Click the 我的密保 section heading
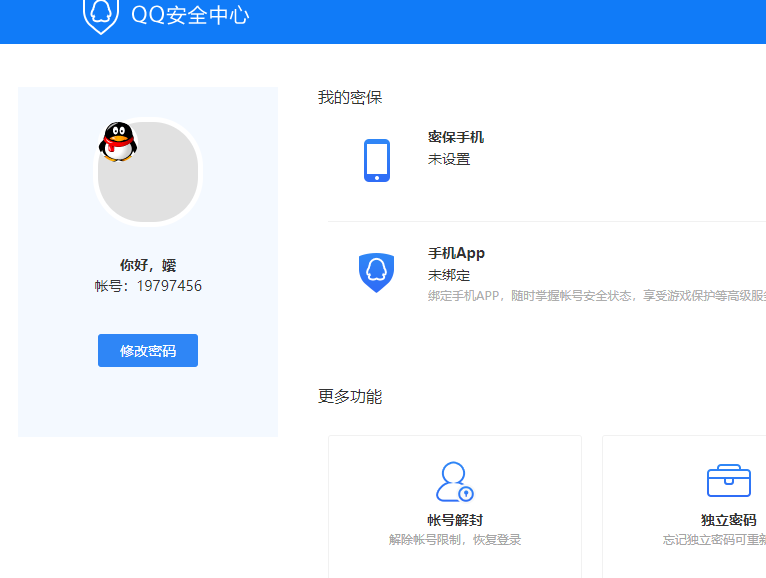This screenshot has height=578, width=766. point(350,97)
